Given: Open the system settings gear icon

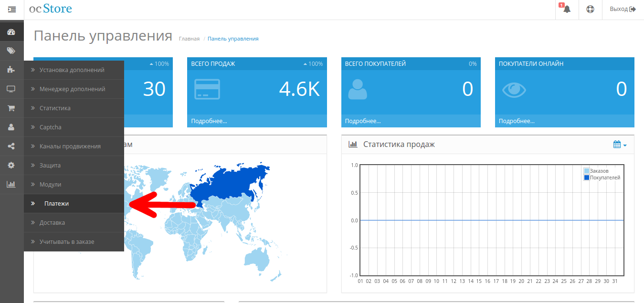Looking at the screenshot, I should (11, 166).
